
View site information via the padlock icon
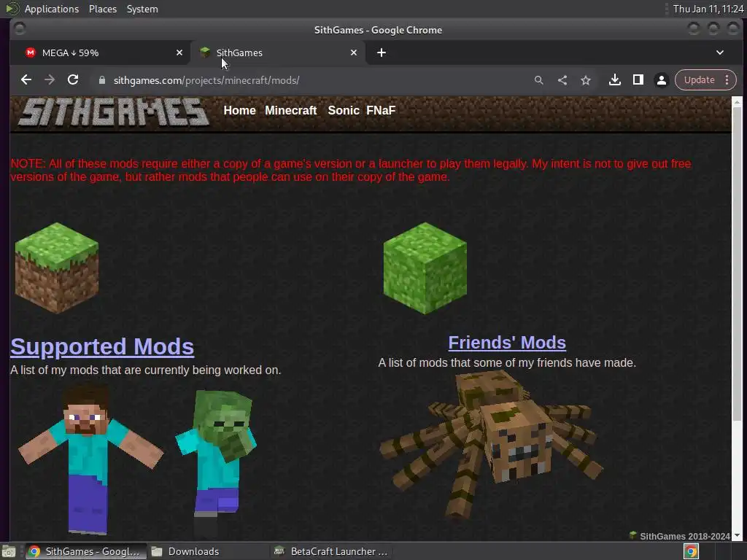point(101,80)
